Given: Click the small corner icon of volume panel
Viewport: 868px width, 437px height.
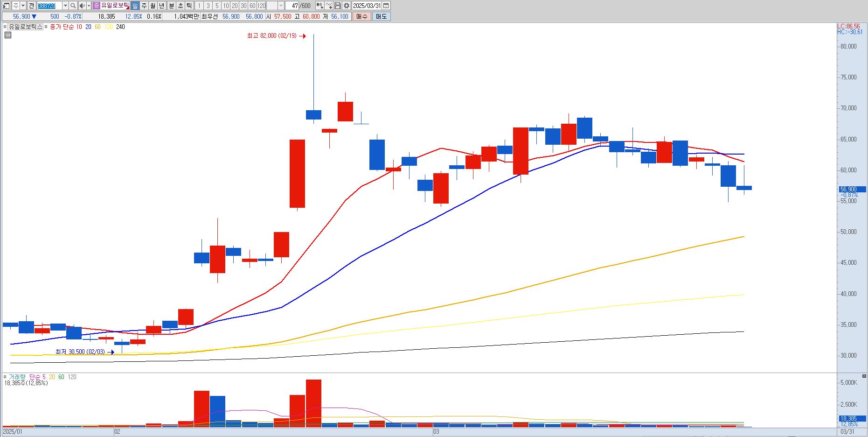Looking at the screenshot, I should point(864,376).
